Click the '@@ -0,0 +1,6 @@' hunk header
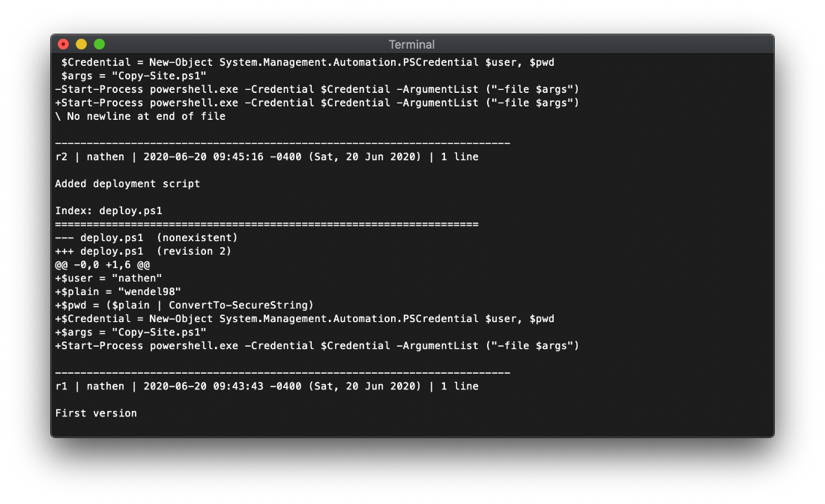This screenshot has height=504, width=825. [102, 264]
